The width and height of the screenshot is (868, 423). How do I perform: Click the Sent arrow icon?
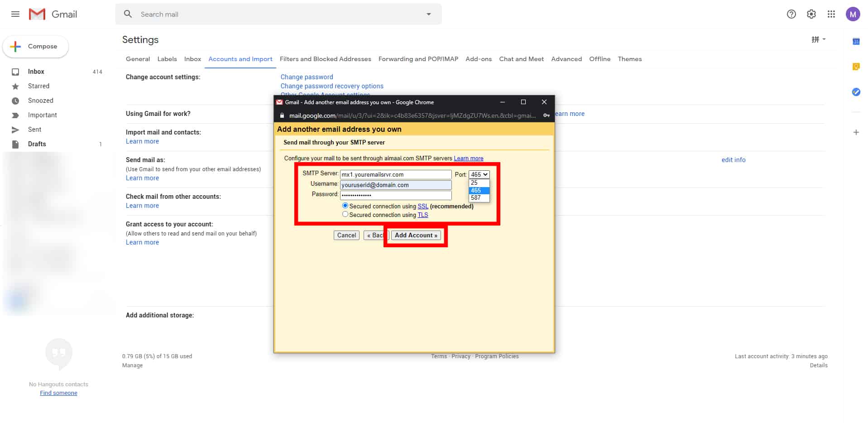[15, 130]
